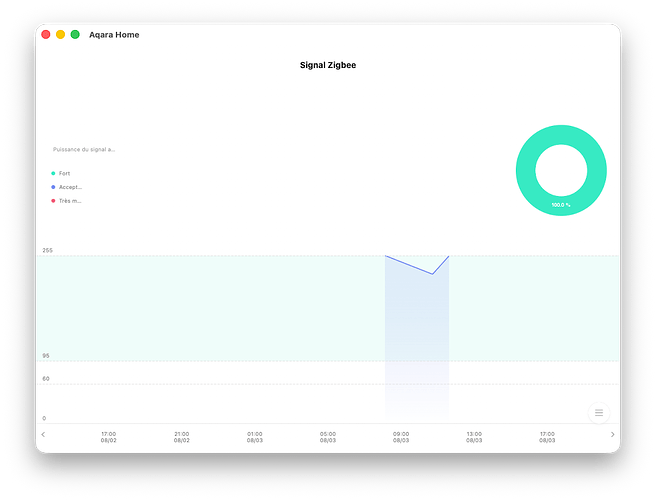Screen dimensions: 655x500
Task: Minimize the window with yellow button
Action: tap(61, 35)
